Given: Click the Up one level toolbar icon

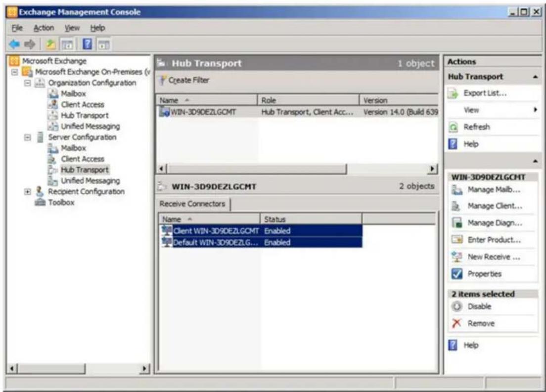Looking at the screenshot, I should click(51, 44).
